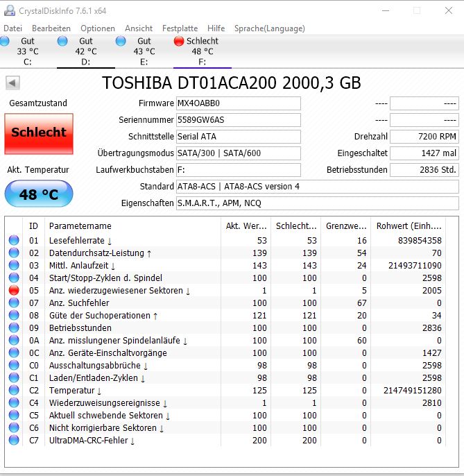This screenshot has width=464, height=476.
Task: Click the blue orb for attribute 09
Action: (14, 328)
